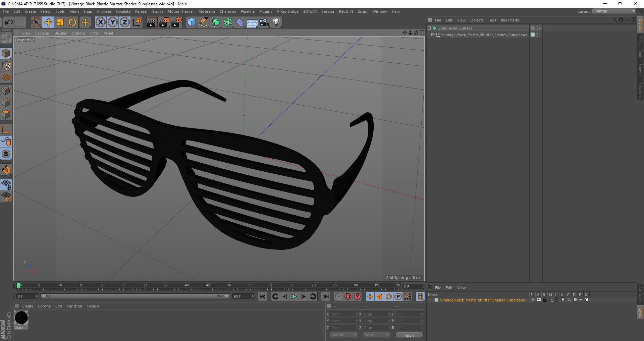Enable Axis mode icon
The height and width of the screenshot is (341, 644).
pyautogui.click(x=6, y=130)
